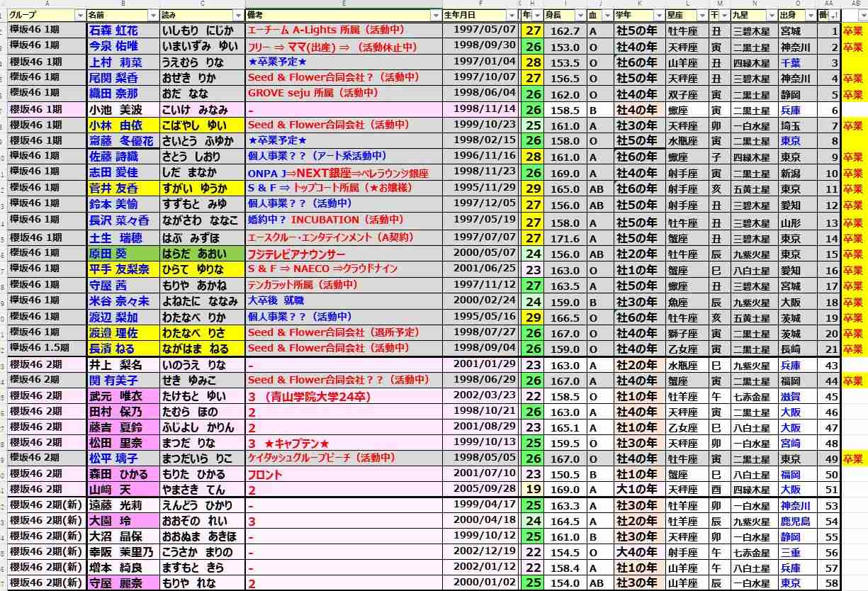Open the 星座 column filter dropdown
This screenshot has height=591, width=868.
click(703, 15)
